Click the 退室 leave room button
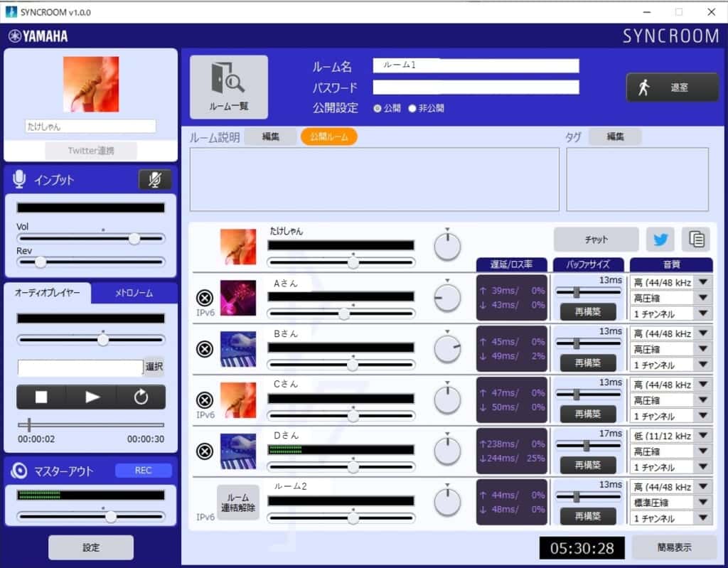728x568 pixels. [x=672, y=87]
